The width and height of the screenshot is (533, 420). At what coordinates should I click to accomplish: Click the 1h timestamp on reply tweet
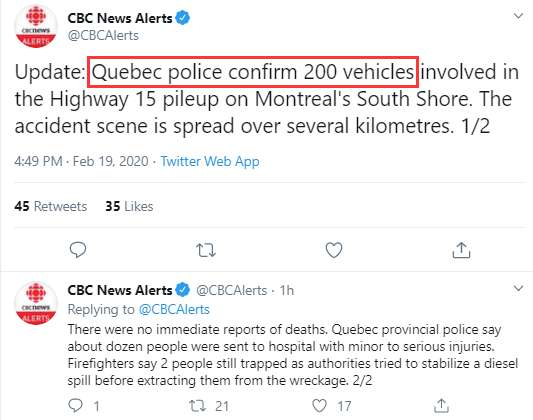coord(287,291)
